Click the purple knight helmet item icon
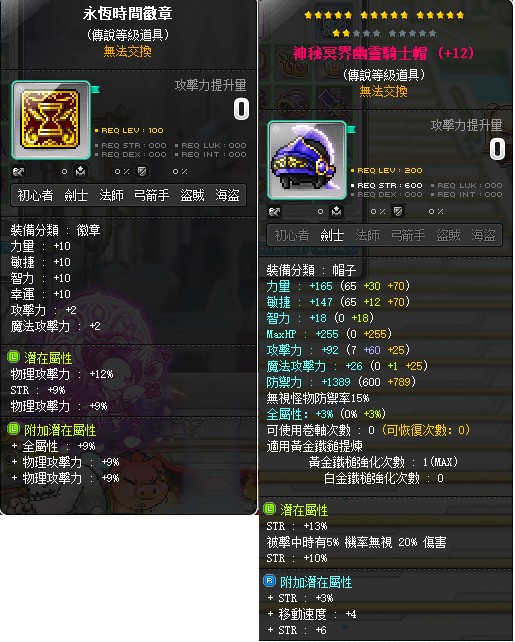This screenshot has width=515, height=642. click(307, 160)
